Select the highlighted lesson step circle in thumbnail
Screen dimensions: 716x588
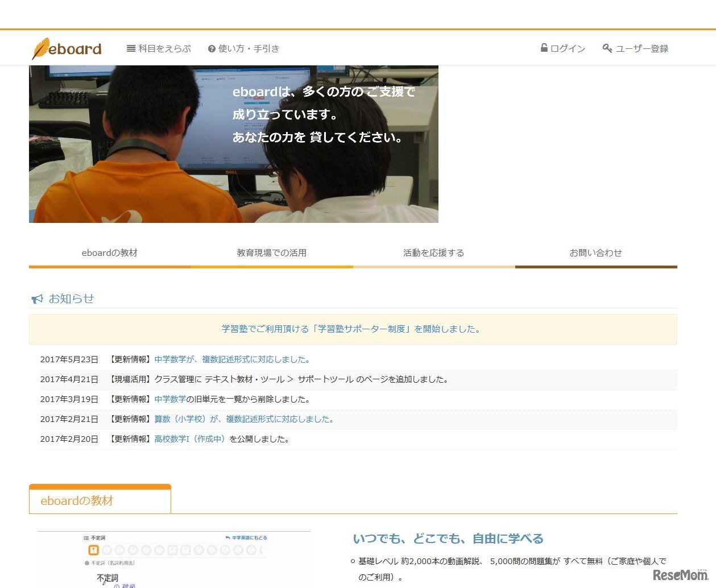tap(94, 550)
